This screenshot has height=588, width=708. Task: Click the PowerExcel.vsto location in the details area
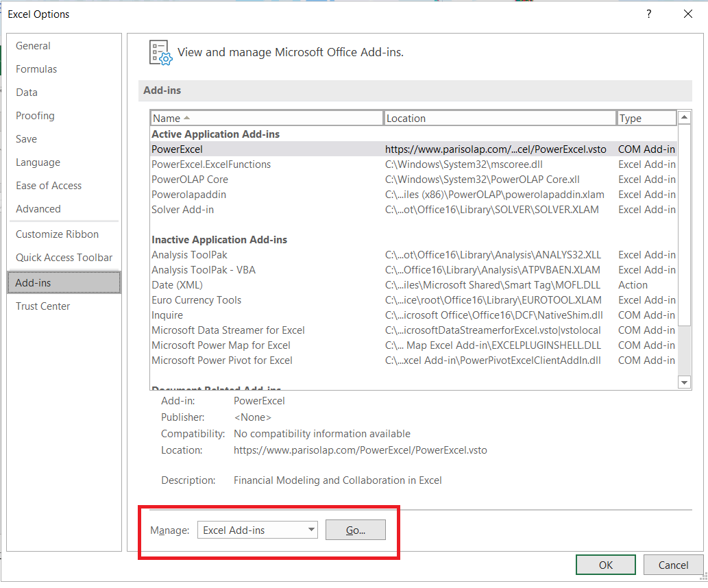[x=361, y=450]
